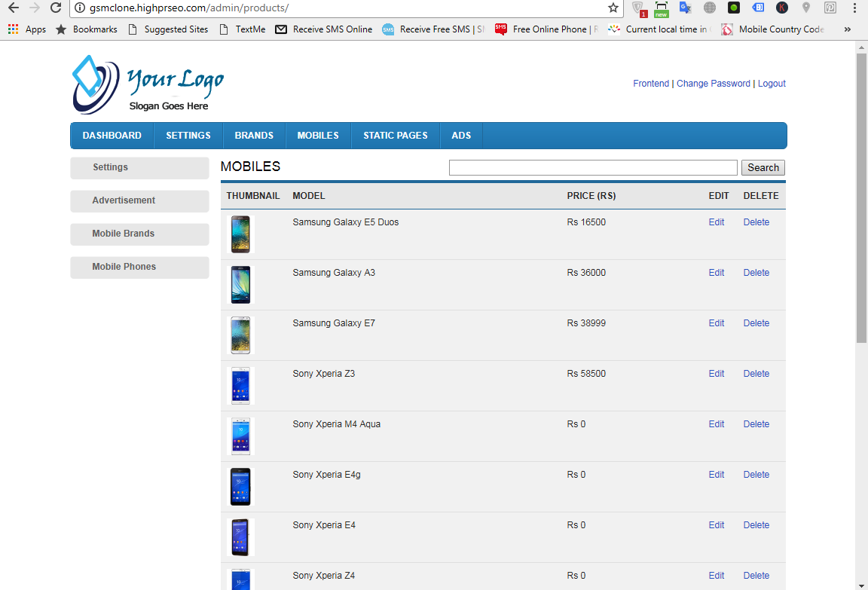Open the MOBILES nav tab
868x590 pixels.
tap(318, 136)
